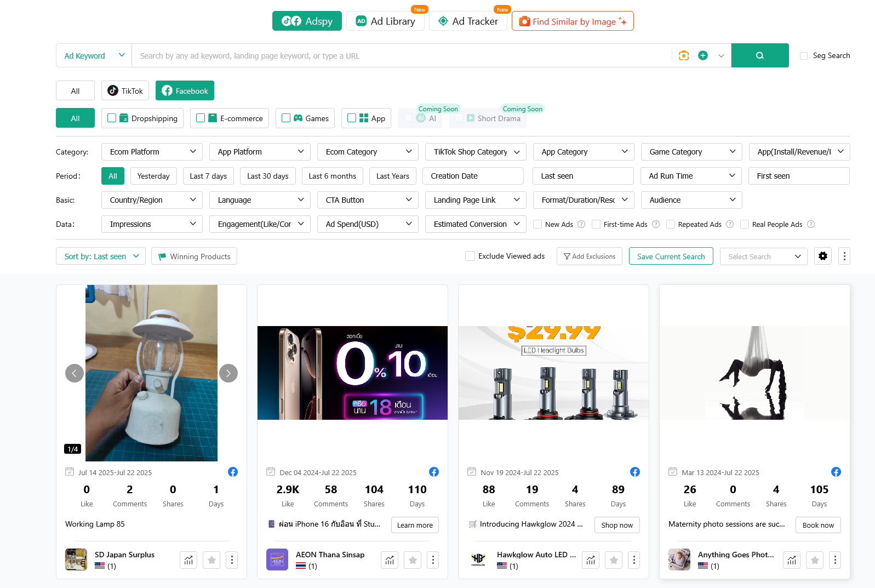Show the next image on the Working Lamp card
The height and width of the screenshot is (588, 875).
click(x=228, y=373)
